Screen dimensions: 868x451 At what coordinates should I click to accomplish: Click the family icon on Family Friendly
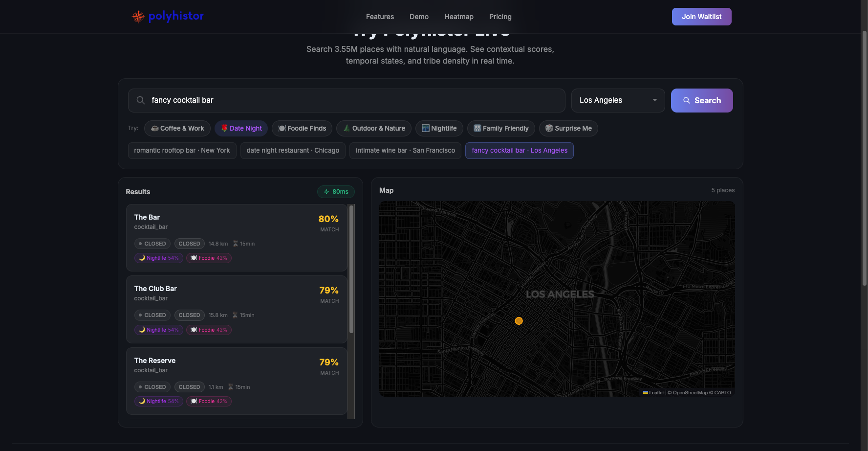pyautogui.click(x=477, y=128)
